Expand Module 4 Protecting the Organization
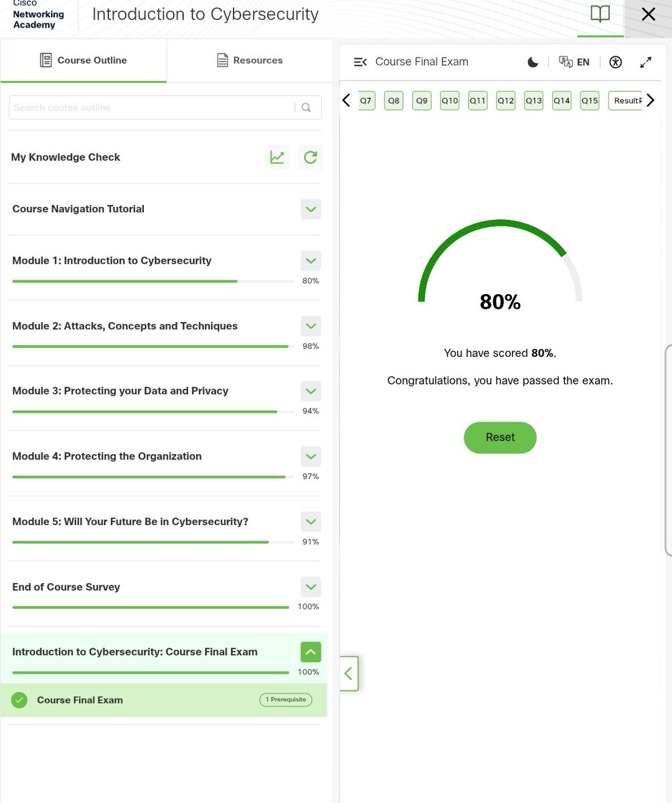Viewport: 672px width, 803px height. pos(311,456)
